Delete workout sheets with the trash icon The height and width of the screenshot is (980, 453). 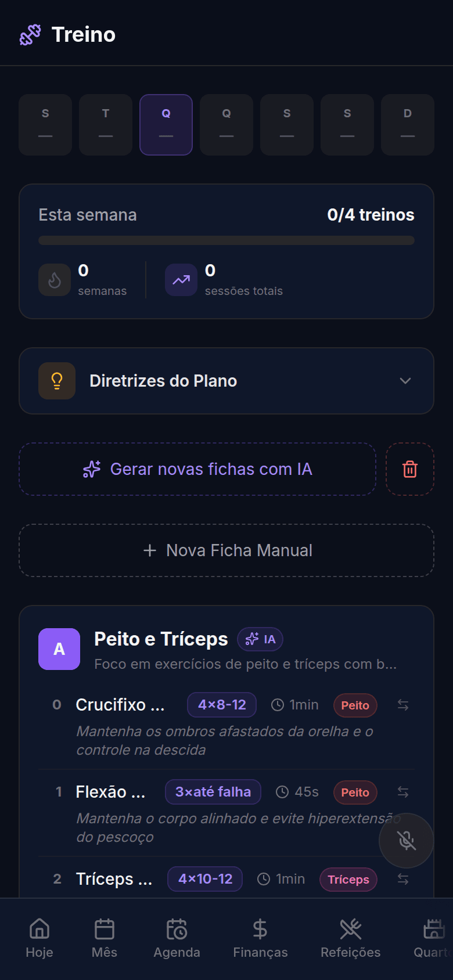(x=410, y=469)
